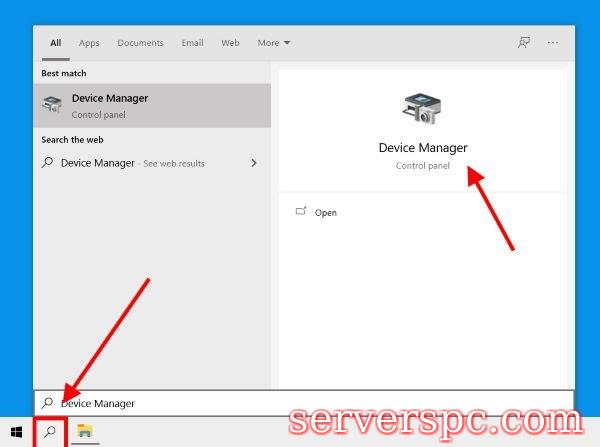
Task: Click the feedback icon in search header
Action: 523,43
